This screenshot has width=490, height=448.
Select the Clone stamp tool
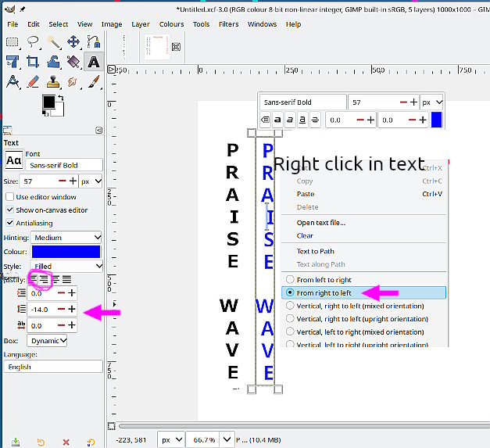(x=53, y=82)
